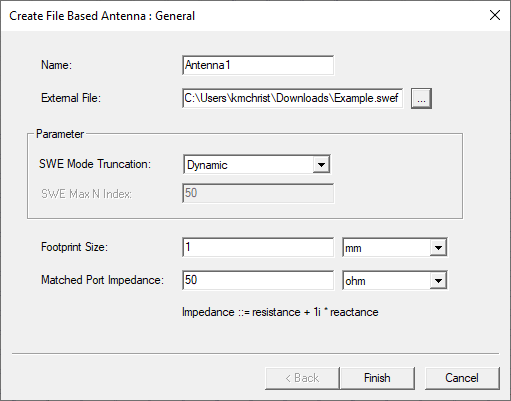
Task: Click the SWE Max N Index label
Action: click(86, 194)
